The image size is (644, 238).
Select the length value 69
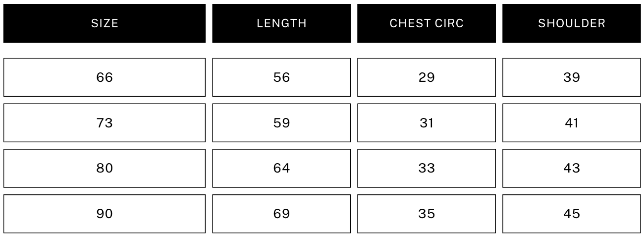(x=281, y=214)
